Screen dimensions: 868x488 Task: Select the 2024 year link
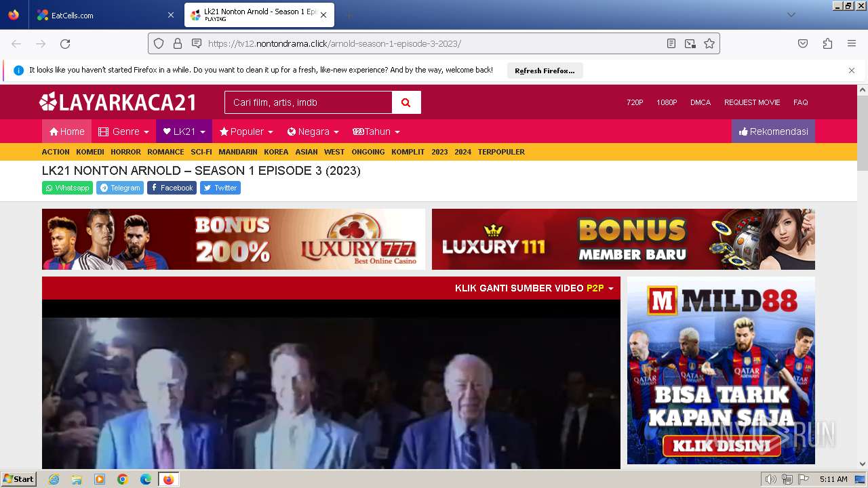tap(462, 152)
